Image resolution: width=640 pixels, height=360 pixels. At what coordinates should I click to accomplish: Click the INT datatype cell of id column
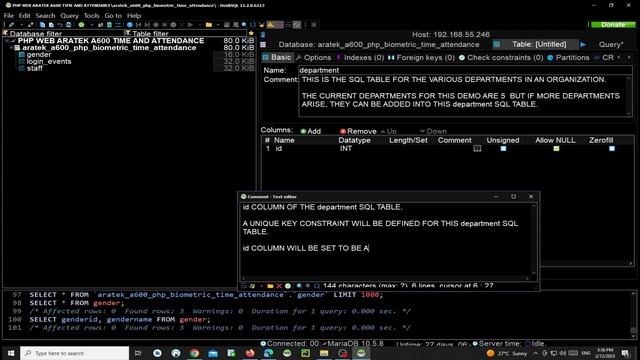[x=346, y=149]
